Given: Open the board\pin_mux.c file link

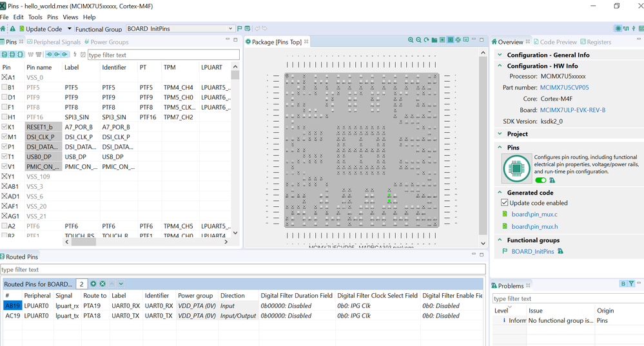Looking at the screenshot, I should click(534, 215).
